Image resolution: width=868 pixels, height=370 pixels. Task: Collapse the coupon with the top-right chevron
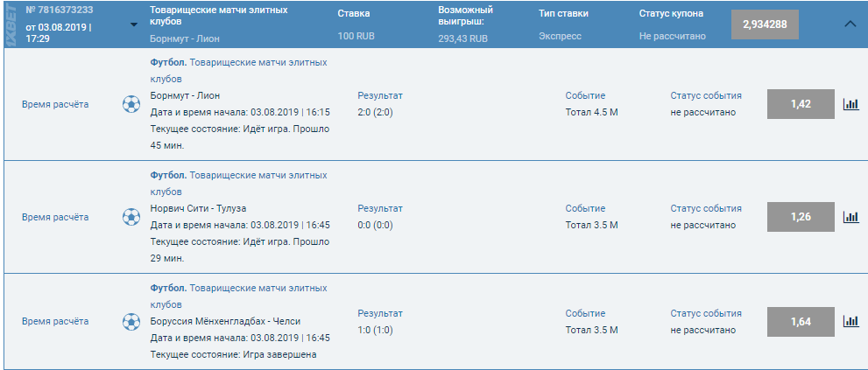(850, 24)
